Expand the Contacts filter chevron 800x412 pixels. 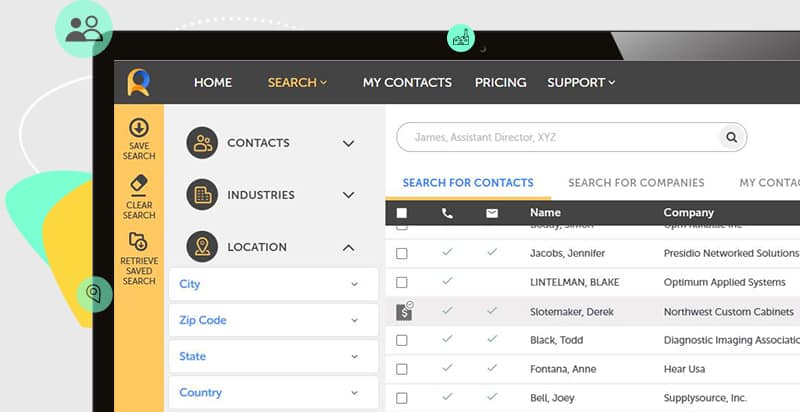pyautogui.click(x=348, y=144)
